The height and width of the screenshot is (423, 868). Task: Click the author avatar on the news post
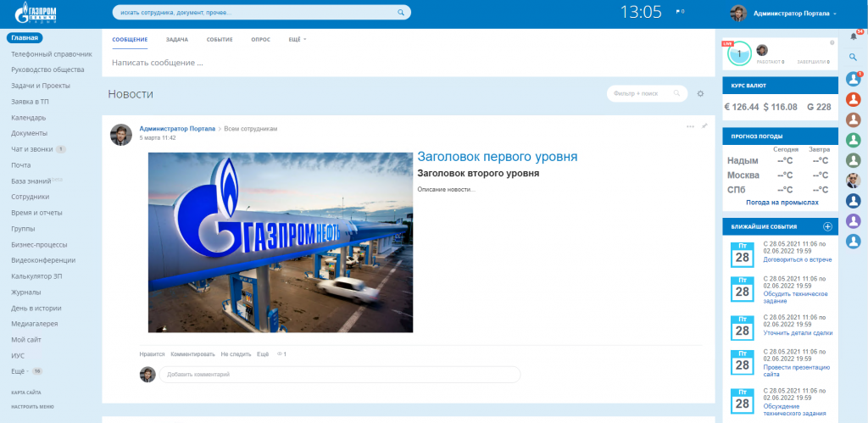[x=121, y=135]
